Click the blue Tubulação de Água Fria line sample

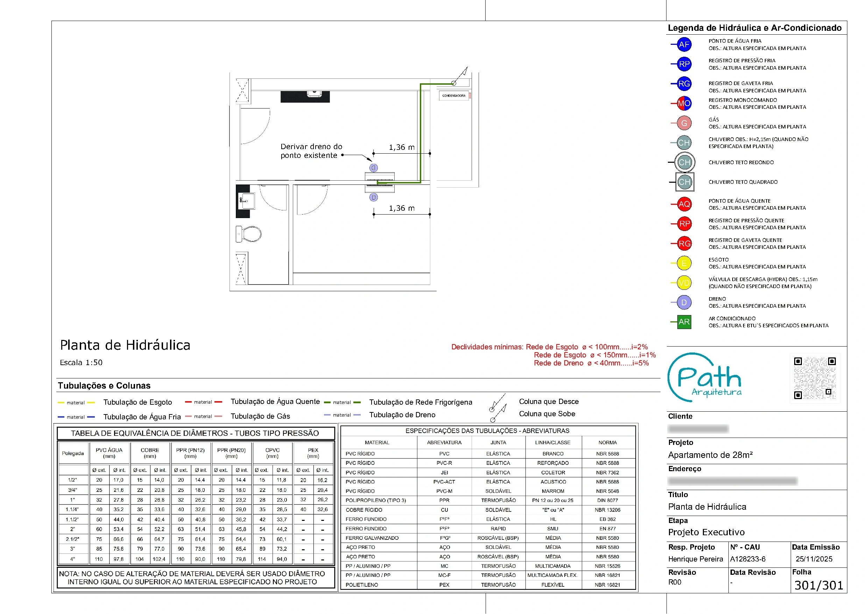click(x=76, y=417)
